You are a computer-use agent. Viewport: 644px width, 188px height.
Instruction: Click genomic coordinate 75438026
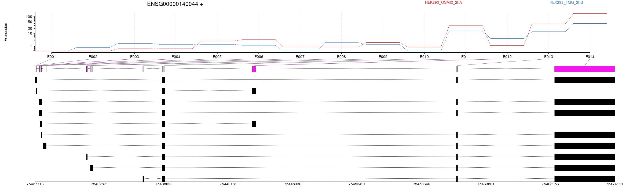pos(164,184)
